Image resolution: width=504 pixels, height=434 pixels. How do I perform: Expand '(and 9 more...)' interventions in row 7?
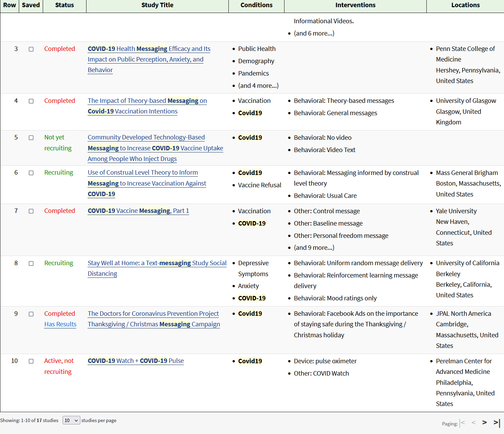click(x=314, y=248)
